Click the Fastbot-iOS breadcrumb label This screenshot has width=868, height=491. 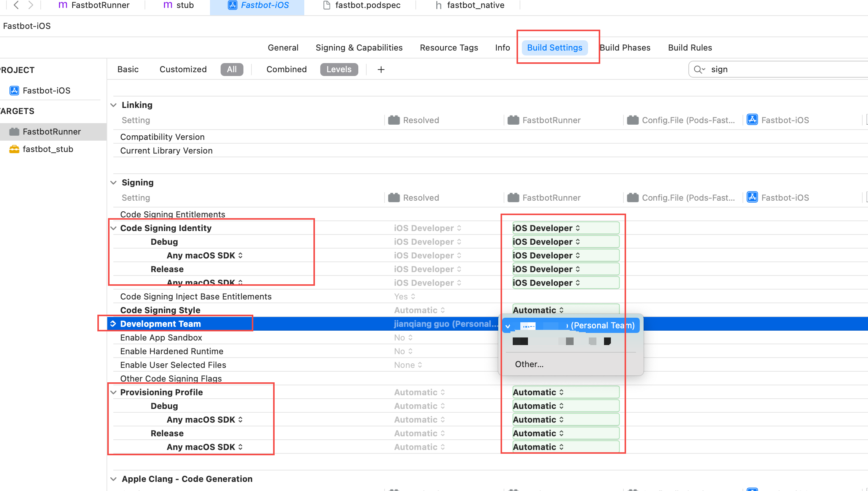[27, 26]
